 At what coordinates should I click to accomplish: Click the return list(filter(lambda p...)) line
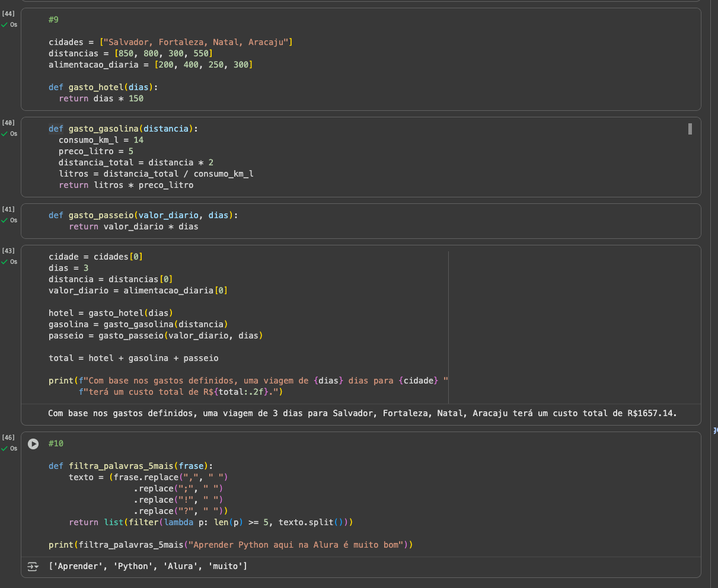pos(211,522)
